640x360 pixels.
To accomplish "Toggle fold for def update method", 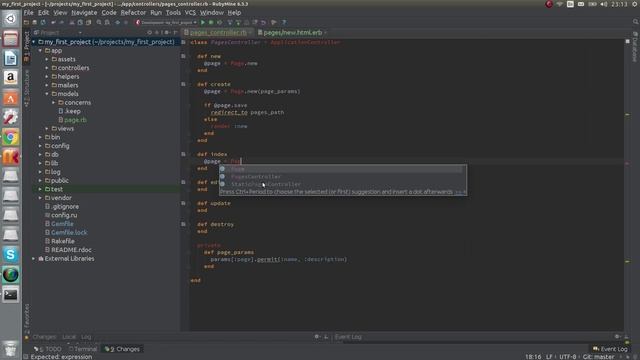I will 183,203.
